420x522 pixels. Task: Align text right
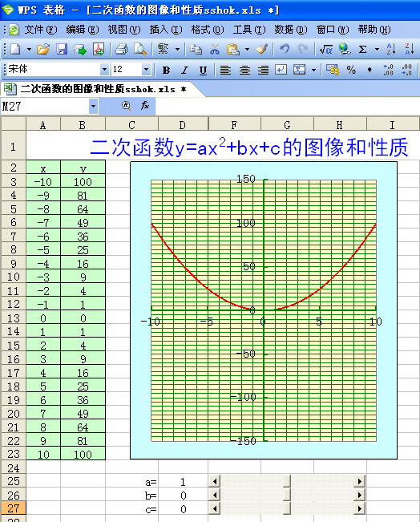point(263,70)
